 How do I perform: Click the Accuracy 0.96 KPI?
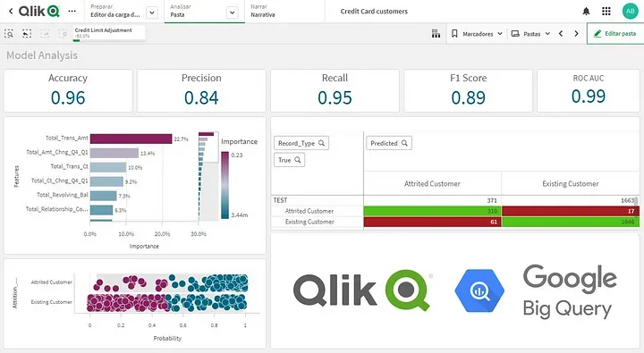point(68,90)
